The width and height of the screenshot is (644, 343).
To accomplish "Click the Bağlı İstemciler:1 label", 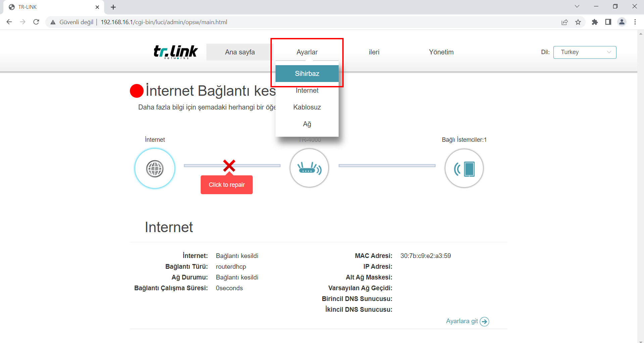I will coord(464,140).
